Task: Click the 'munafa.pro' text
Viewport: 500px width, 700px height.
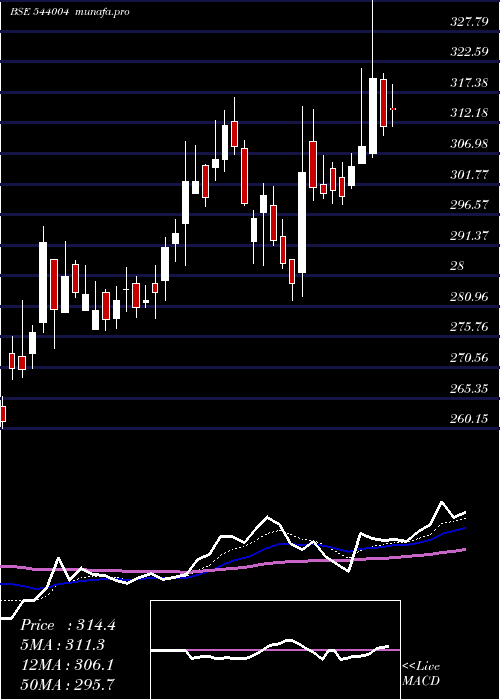Action: [101, 12]
